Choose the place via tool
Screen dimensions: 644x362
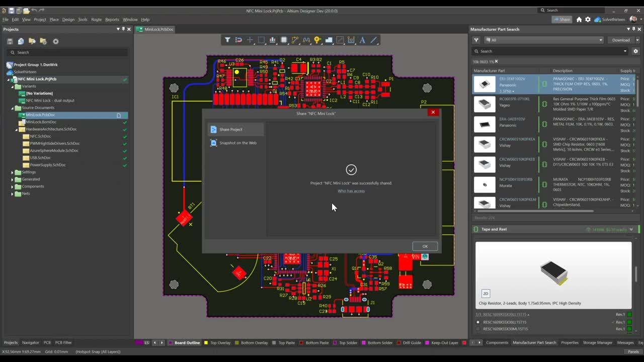tap(317, 40)
